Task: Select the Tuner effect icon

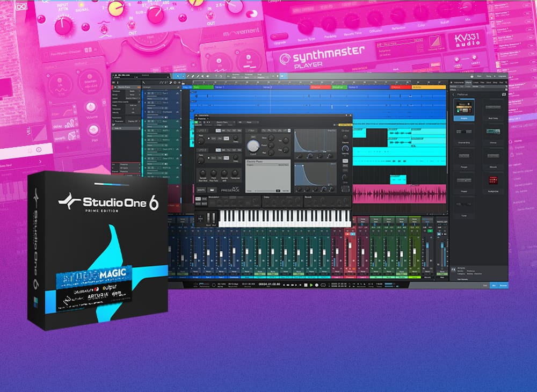Action: (x=463, y=205)
